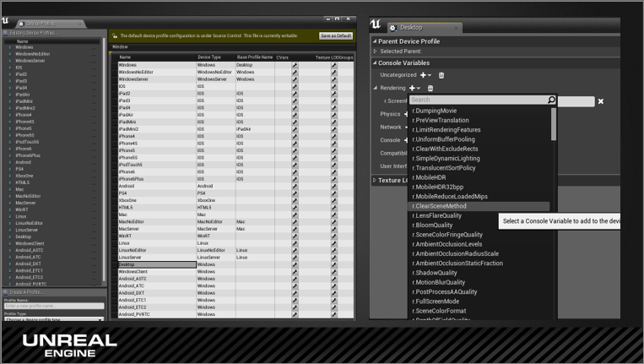Focus the console variable Search field
644x364 pixels.
coord(479,100)
